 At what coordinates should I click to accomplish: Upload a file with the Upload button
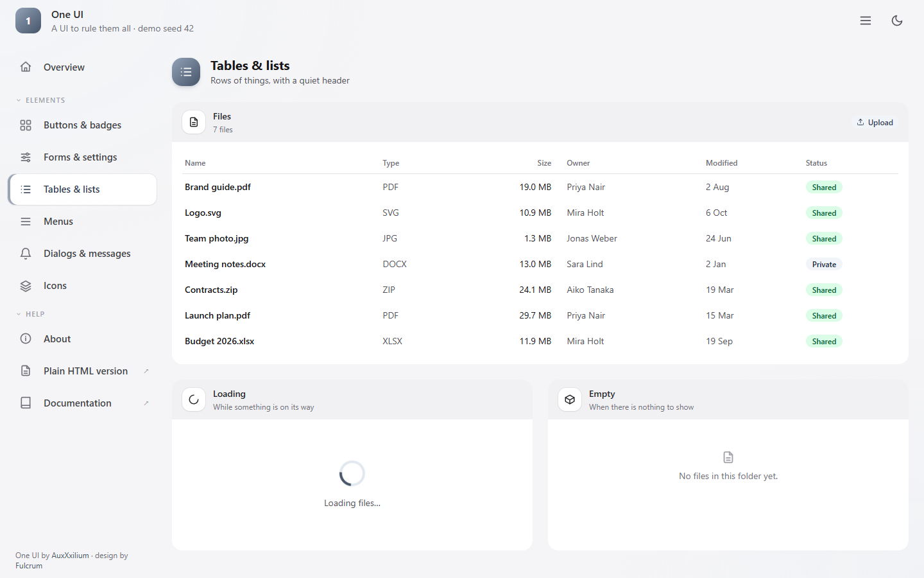pos(875,123)
